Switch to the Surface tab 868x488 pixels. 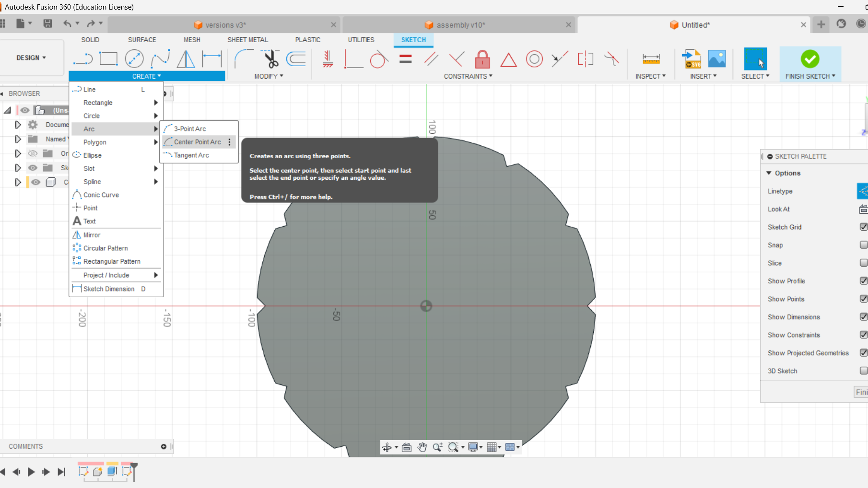pos(141,39)
